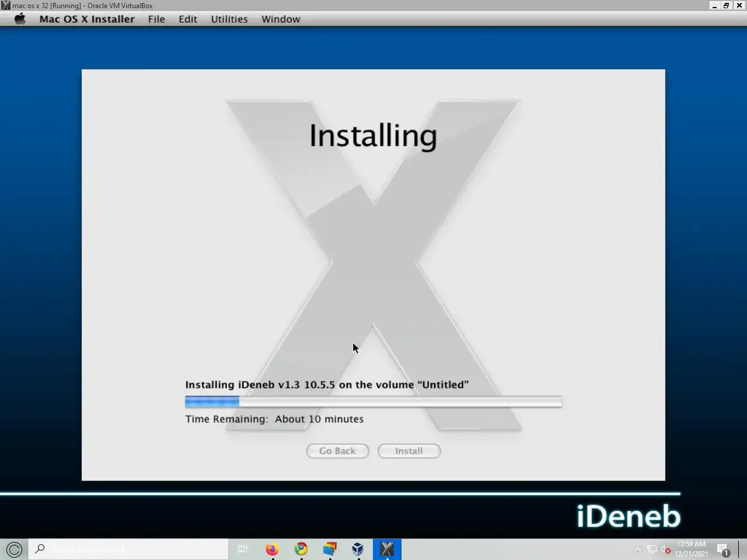The width and height of the screenshot is (747, 560).
Task: Open the File menu
Action: tap(156, 19)
